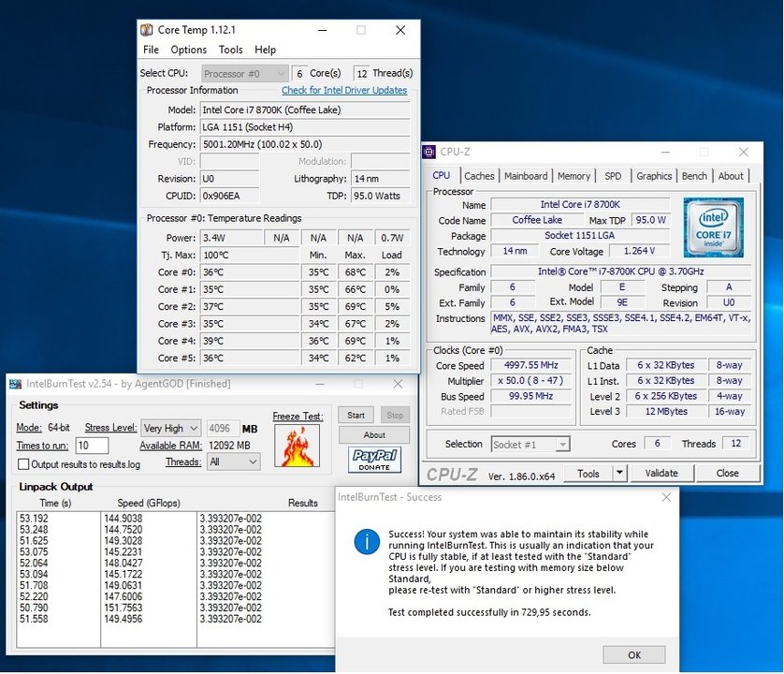Close the Core Temp window
The image size is (784, 674).
coord(400,30)
